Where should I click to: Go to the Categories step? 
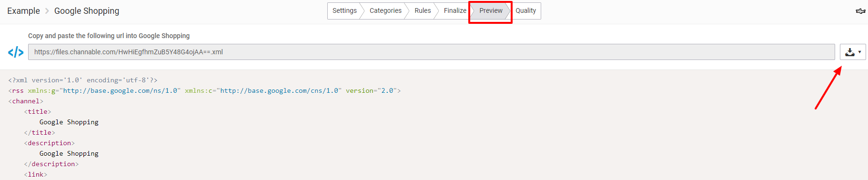pyautogui.click(x=385, y=11)
